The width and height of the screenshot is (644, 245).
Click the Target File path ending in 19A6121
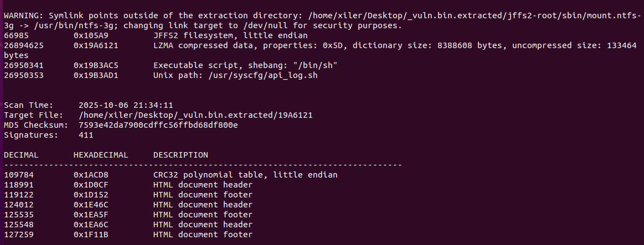tap(195, 115)
